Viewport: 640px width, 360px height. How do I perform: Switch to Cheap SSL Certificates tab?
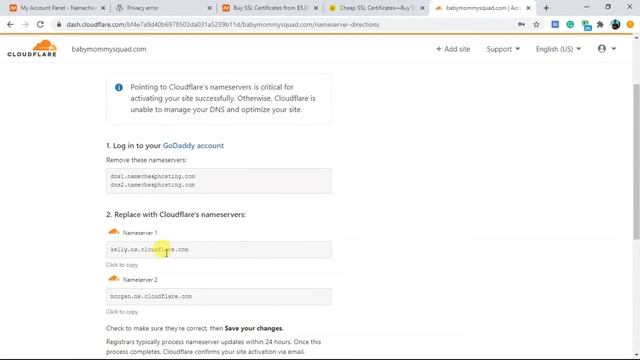[376, 8]
